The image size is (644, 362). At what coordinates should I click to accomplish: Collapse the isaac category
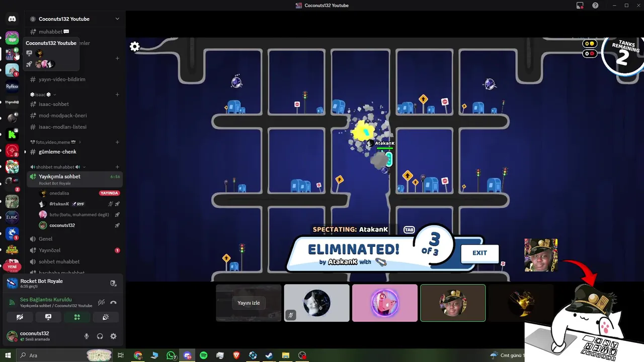point(43,95)
